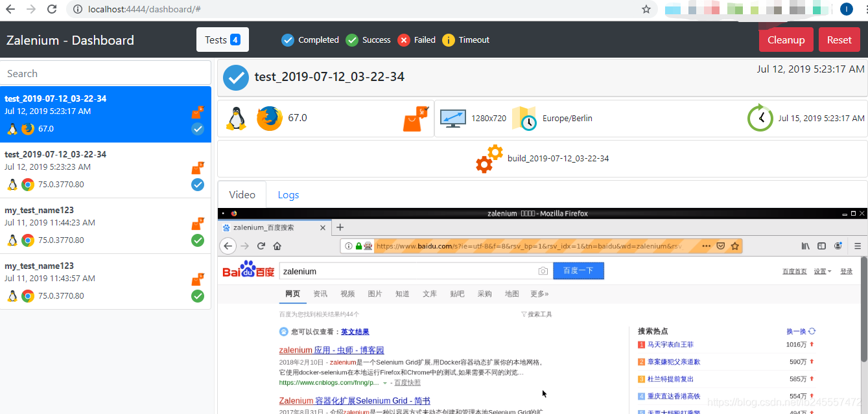Filter by Completed status
The height and width of the screenshot is (414, 868).
click(310, 40)
